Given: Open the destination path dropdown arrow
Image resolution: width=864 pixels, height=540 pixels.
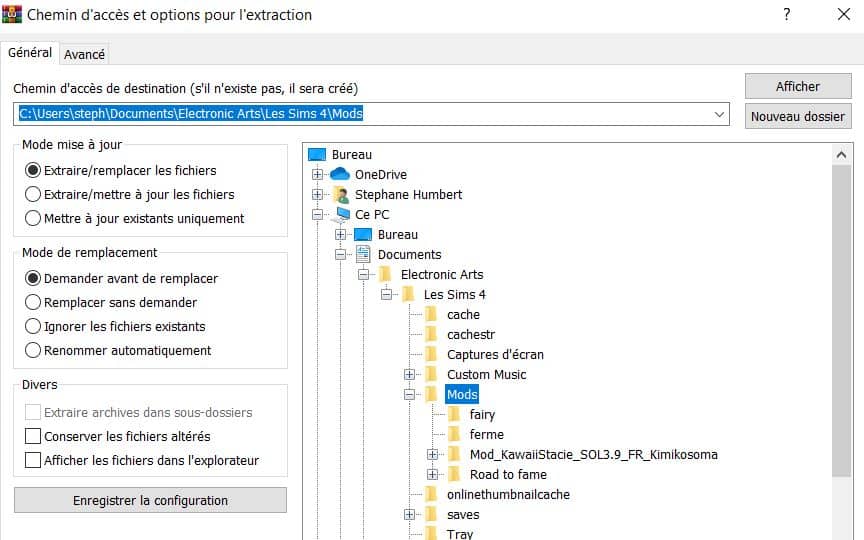Looking at the screenshot, I should coord(720,114).
